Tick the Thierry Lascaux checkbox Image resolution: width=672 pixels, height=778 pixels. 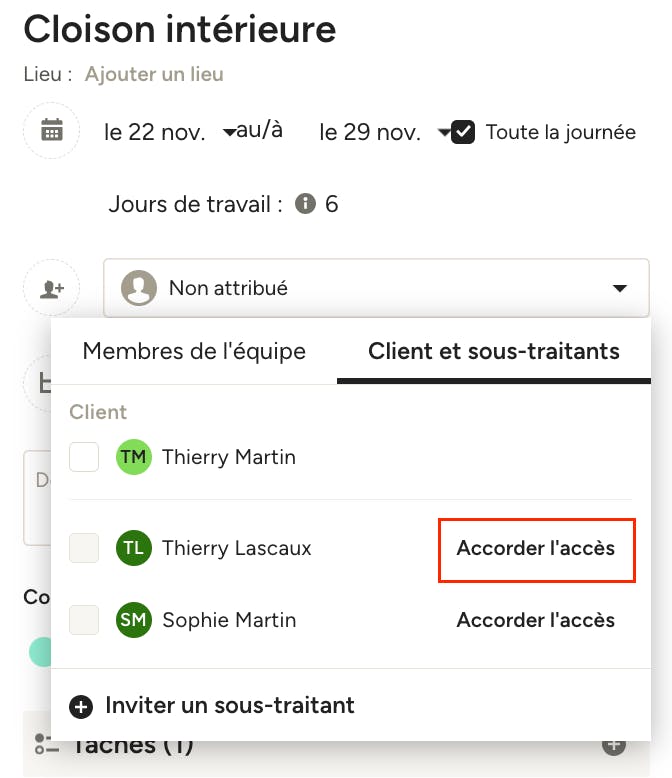click(x=84, y=548)
